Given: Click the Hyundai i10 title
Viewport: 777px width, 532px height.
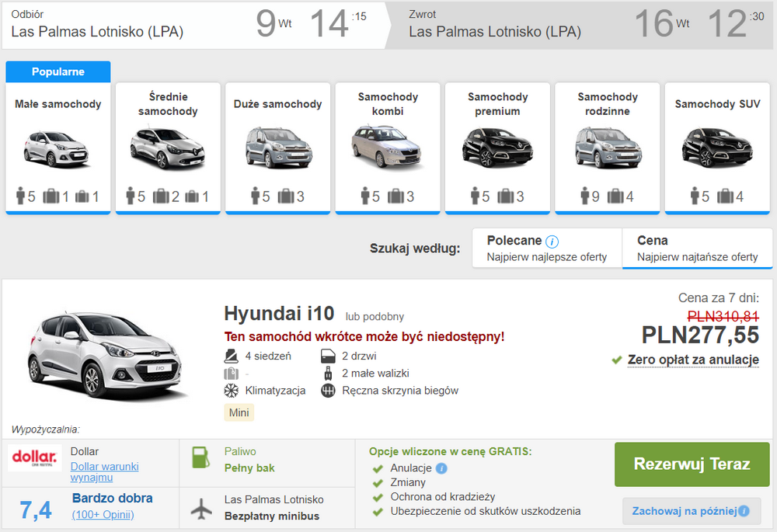Looking at the screenshot, I should tap(279, 314).
